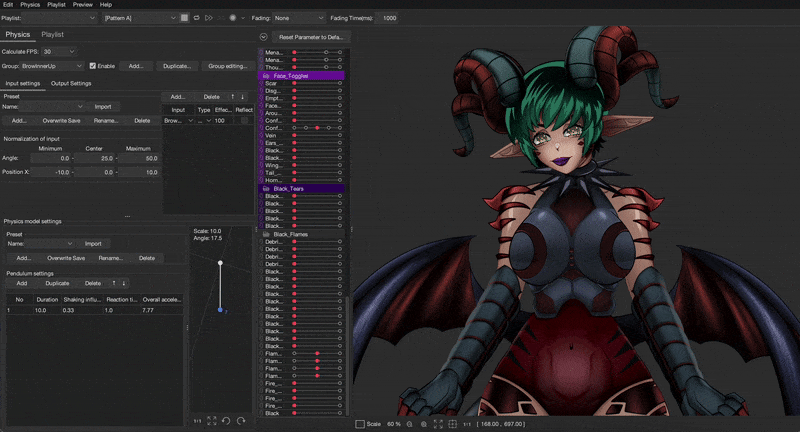
Task: Toggle the Enable checkbox for the group
Action: 92,66
